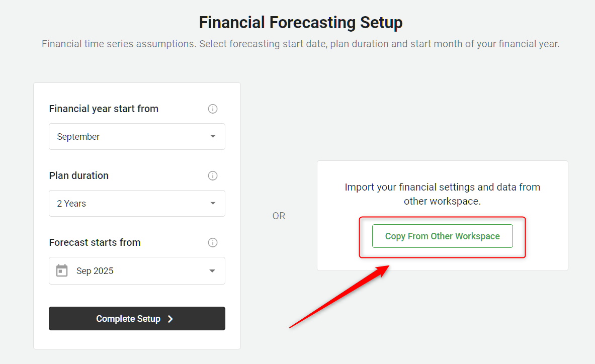
Task: Click info icon next to Plan duration
Action: coord(213,175)
